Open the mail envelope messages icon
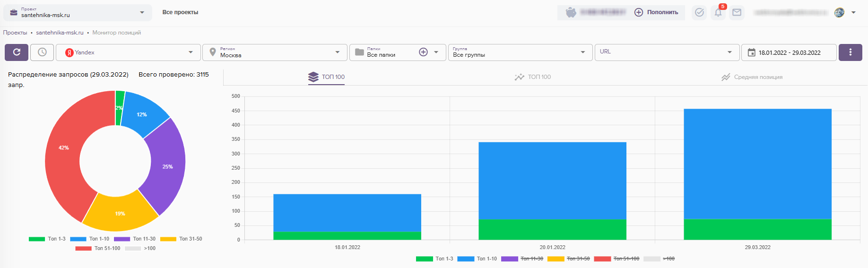This screenshot has width=868, height=268. pyautogui.click(x=737, y=13)
